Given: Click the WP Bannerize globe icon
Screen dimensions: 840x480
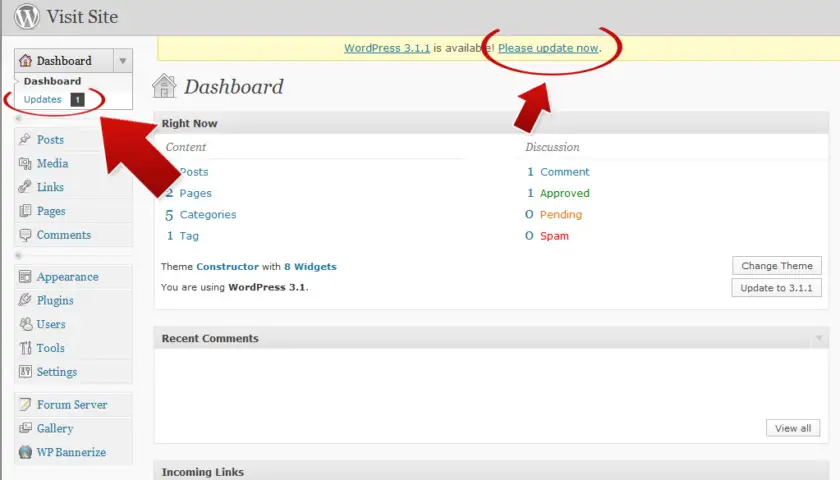Looking at the screenshot, I should coord(25,452).
